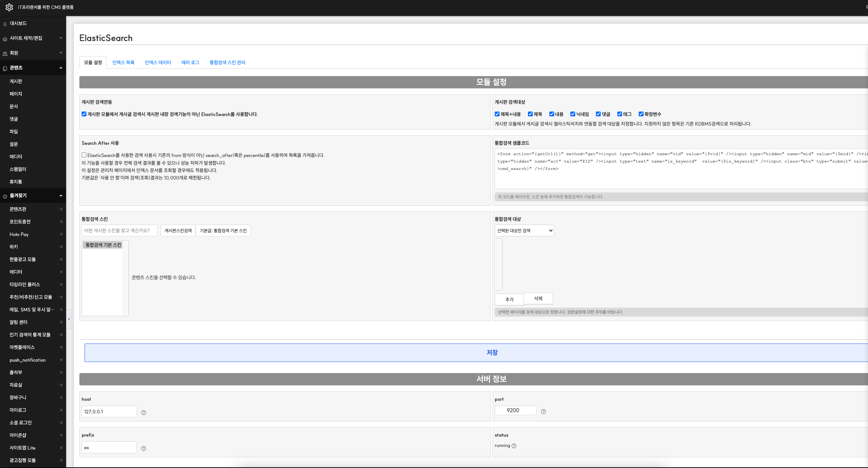Remove 소셜 로그인 from favorites
The height and width of the screenshot is (468, 868).
61,423
